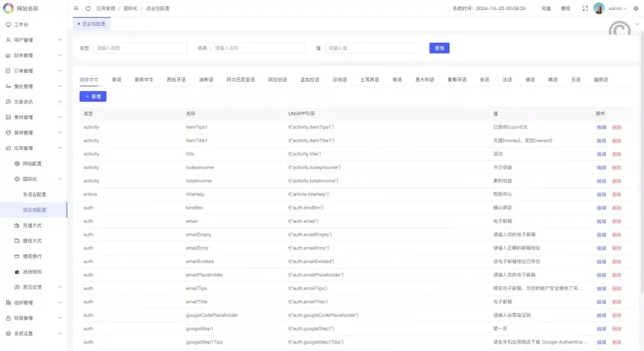This screenshot has height=351, width=644.
Task: Expand the tab bar chevron dropdown
Action: click(x=638, y=23)
